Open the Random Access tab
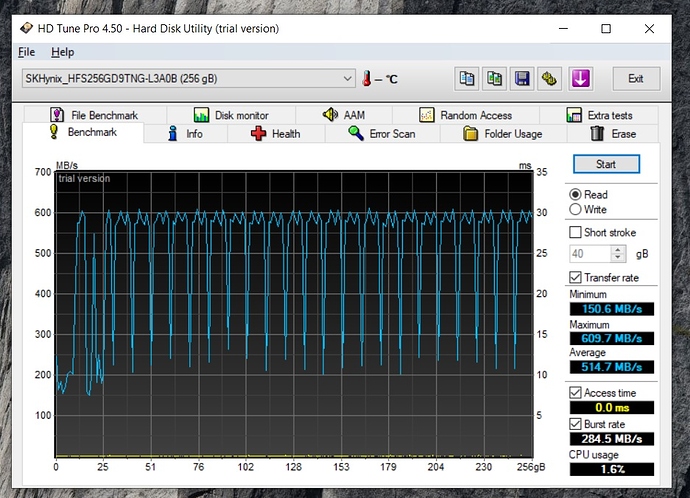Viewport: 690px width, 498px height. point(466,115)
